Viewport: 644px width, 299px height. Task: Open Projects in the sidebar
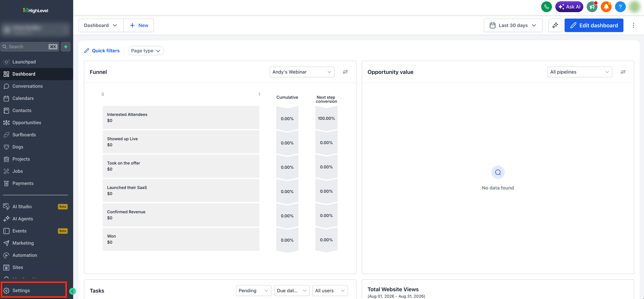point(37,159)
